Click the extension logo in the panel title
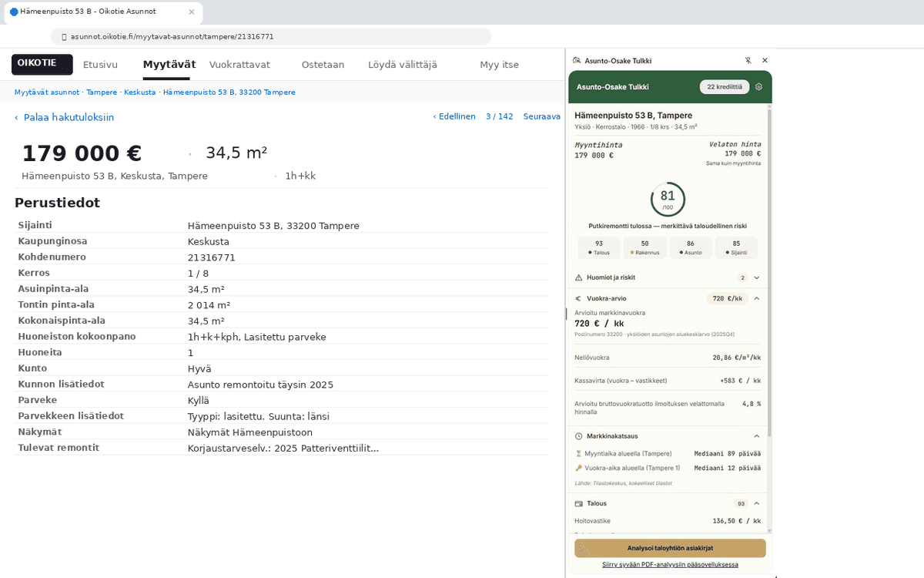The image size is (924, 578). pyautogui.click(x=577, y=60)
